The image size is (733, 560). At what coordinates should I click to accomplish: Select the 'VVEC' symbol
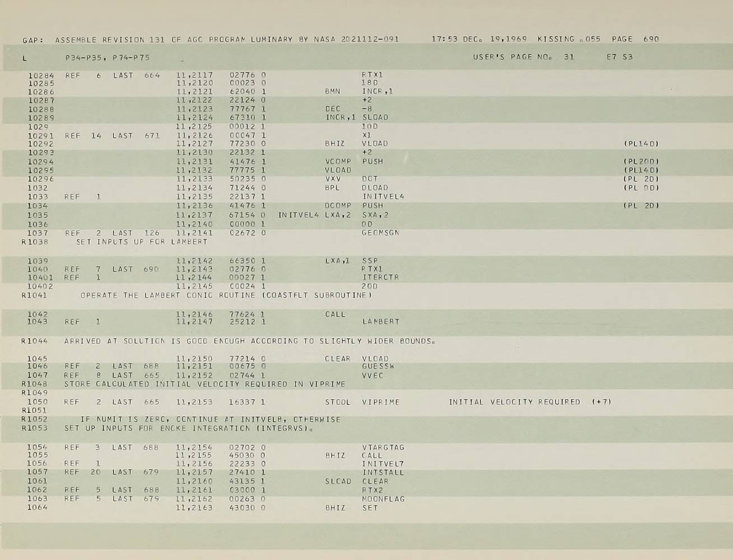(372, 375)
